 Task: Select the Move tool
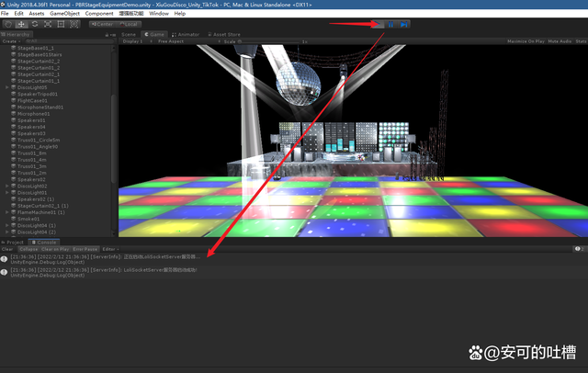[x=21, y=24]
